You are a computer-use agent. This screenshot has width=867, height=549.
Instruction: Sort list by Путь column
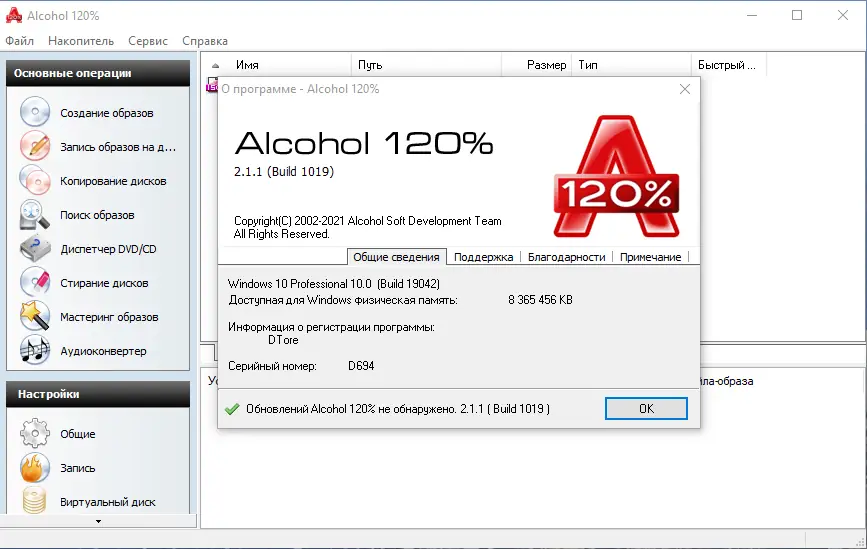[426, 65]
